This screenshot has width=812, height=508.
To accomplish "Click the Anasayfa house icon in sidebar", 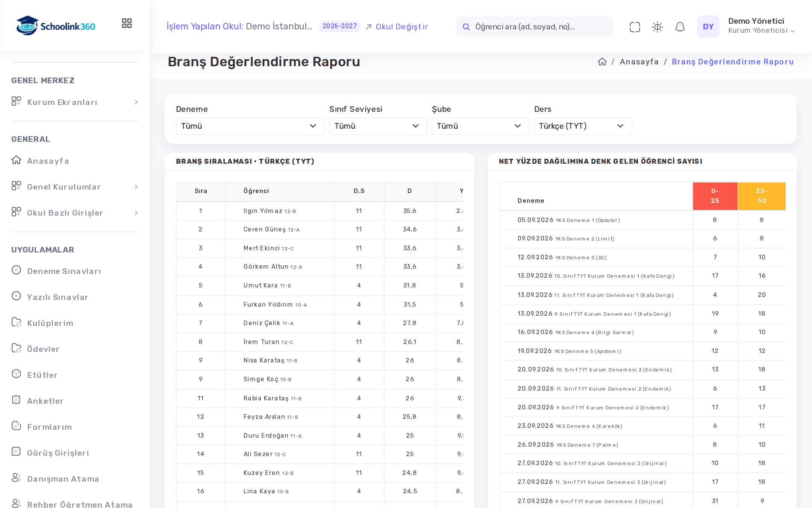I will pyautogui.click(x=16, y=160).
